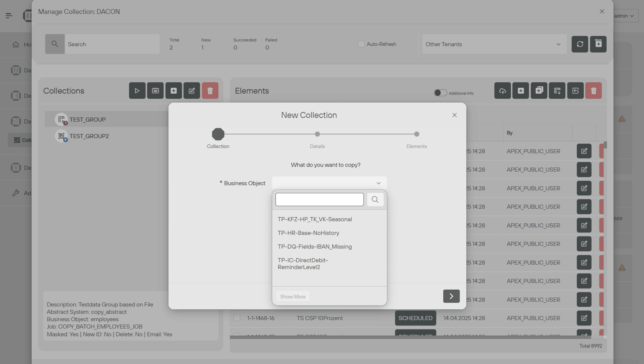
Task: Click the refresh icon next to Other Tenants
Action: 580,44
